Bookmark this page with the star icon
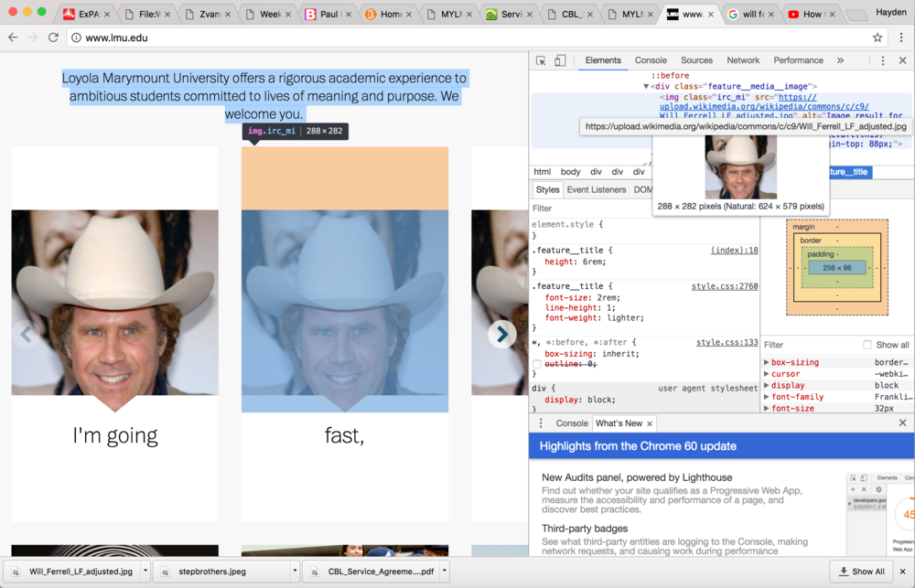The width and height of the screenshot is (915, 588). [877, 37]
